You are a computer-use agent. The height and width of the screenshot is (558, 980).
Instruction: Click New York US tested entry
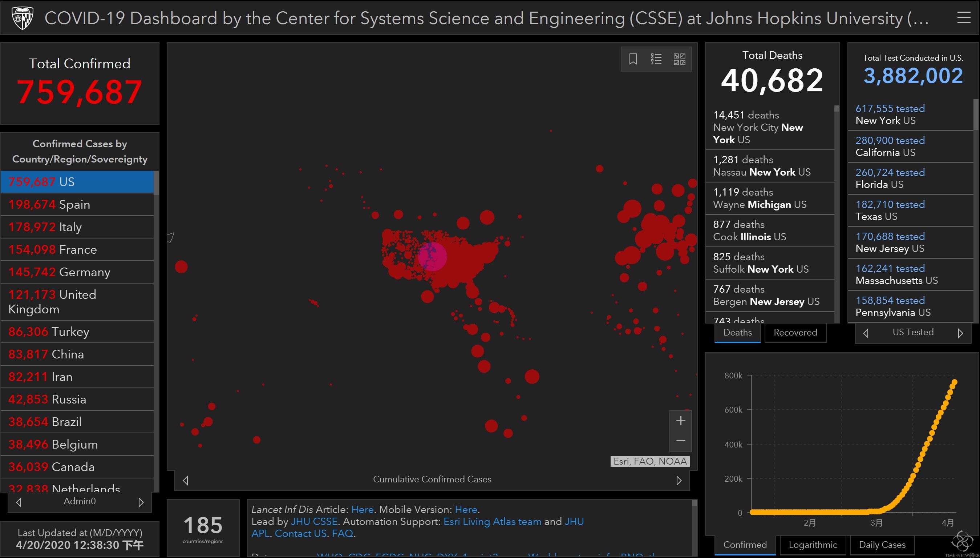click(x=911, y=115)
